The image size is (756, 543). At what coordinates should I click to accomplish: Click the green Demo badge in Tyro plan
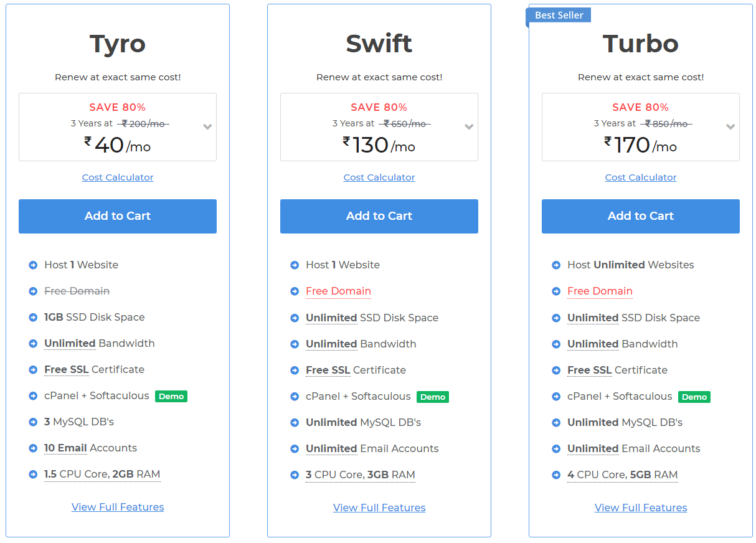tap(171, 396)
